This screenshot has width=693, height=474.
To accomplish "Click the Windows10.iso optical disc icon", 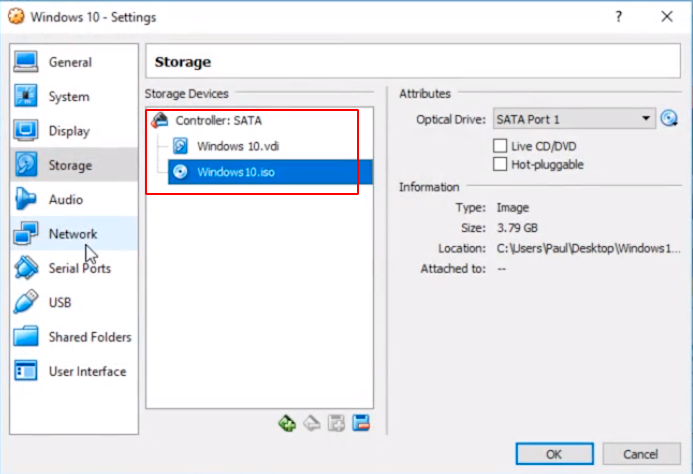I will pos(180,171).
